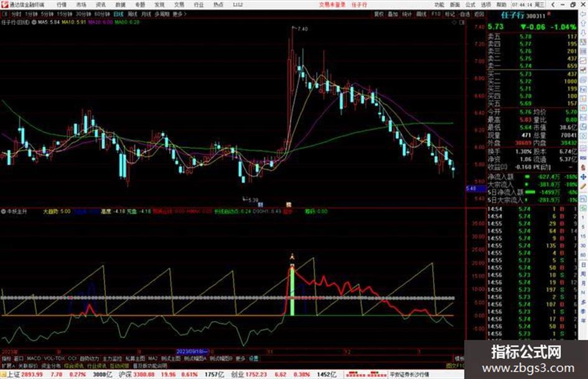The height and width of the screenshot is (379, 588).
Task: Select the 日线 daily period tab
Action: click(x=118, y=14)
